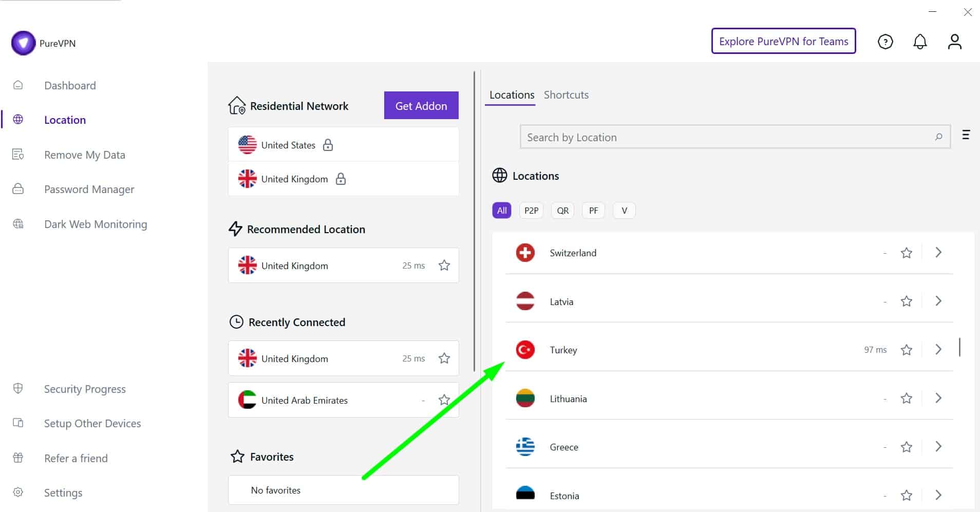Expand Lithuania cities chevron
The height and width of the screenshot is (512, 980).
click(938, 398)
